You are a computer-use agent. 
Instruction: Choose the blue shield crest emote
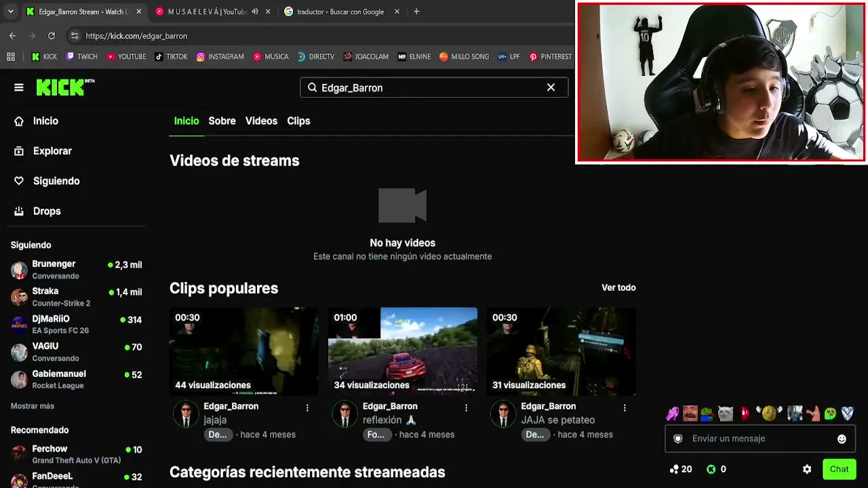click(848, 413)
